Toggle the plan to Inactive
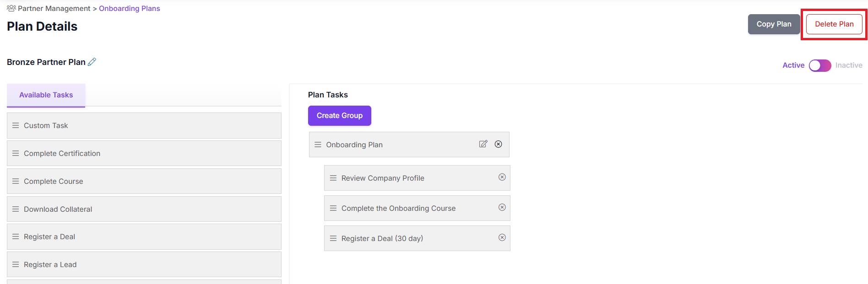Image resolution: width=868 pixels, height=284 pixels. pos(819,65)
